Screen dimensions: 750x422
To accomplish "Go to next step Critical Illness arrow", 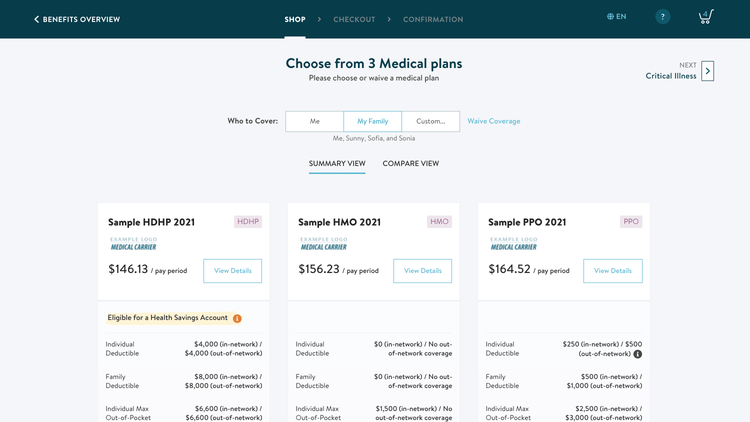I will point(707,71).
